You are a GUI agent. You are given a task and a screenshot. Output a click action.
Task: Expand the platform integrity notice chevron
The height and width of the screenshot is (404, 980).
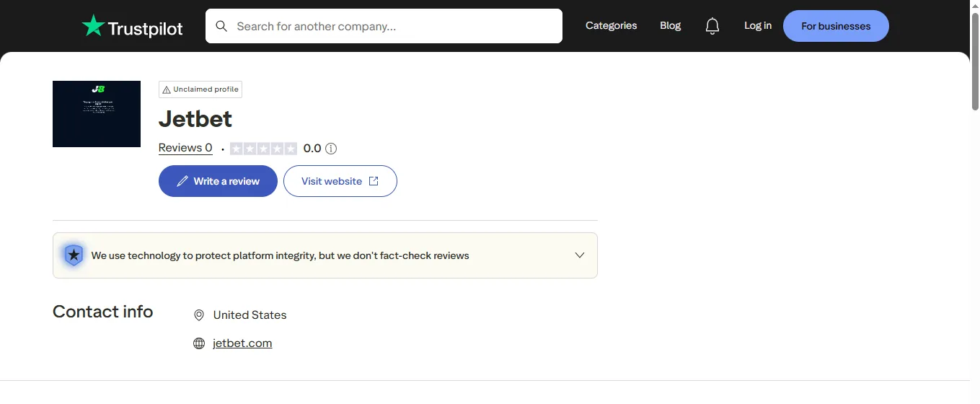point(580,255)
